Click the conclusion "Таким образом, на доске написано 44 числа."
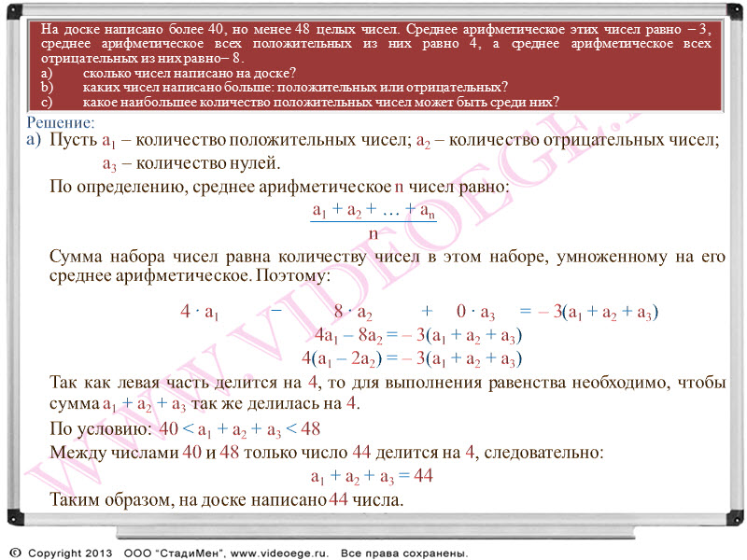The image size is (747, 560). tap(226, 500)
